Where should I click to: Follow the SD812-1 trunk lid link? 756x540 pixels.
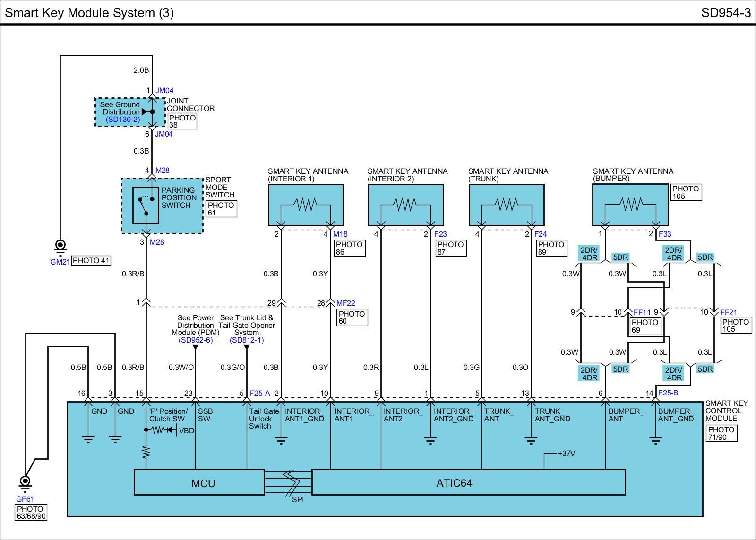tap(247, 340)
